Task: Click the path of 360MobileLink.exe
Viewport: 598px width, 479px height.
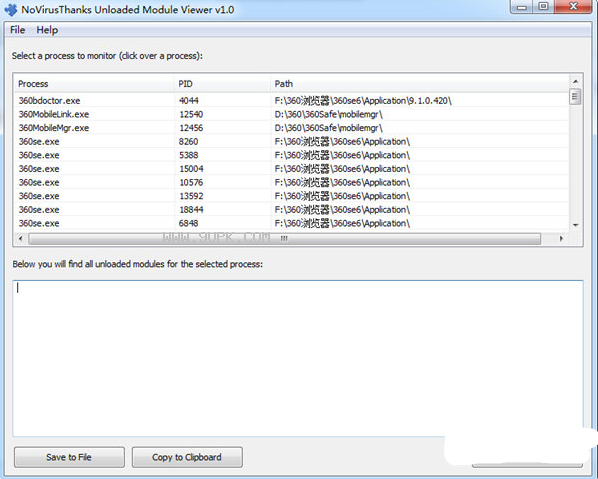Action: (x=328, y=114)
